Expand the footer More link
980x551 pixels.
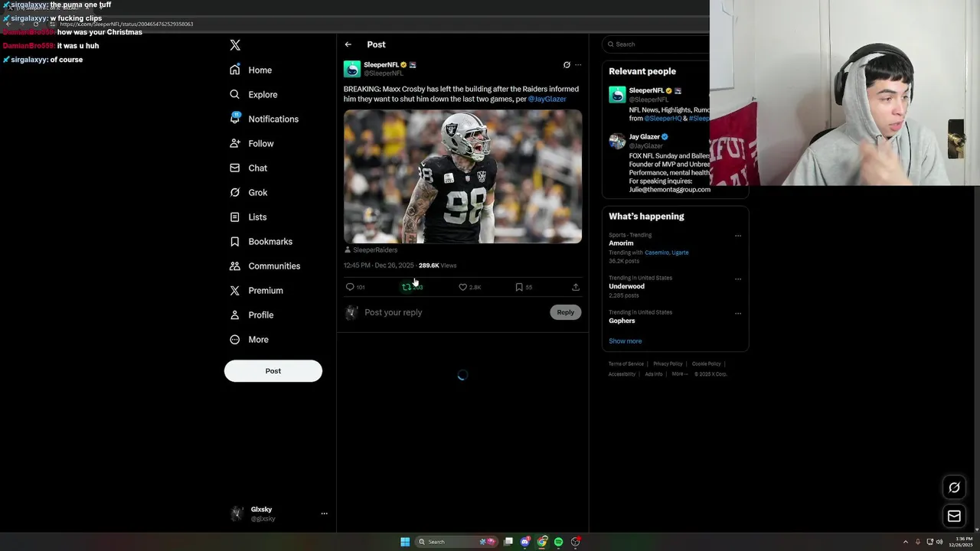680,374
